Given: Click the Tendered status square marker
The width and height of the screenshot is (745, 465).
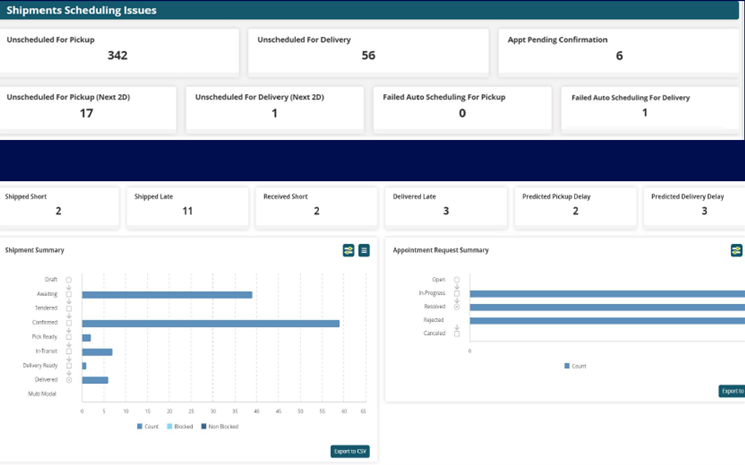Looking at the screenshot, I should pos(69,309).
